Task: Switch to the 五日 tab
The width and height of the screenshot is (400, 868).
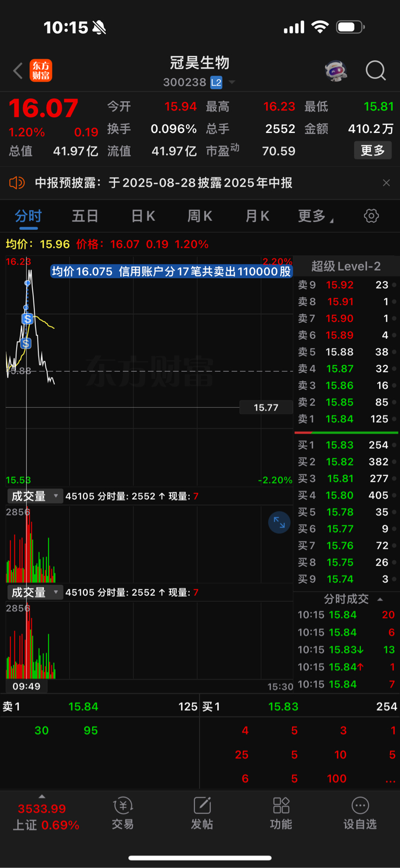Action: click(85, 216)
